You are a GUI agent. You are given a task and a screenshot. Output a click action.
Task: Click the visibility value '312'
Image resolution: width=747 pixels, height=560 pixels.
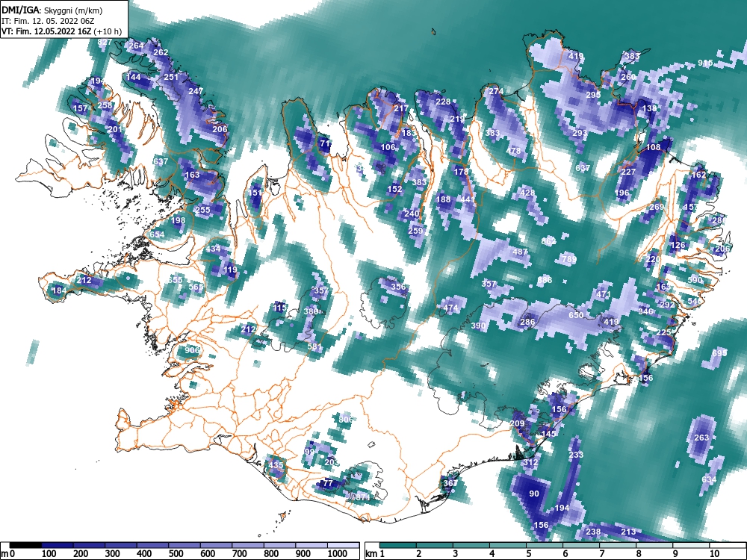coord(530,462)
